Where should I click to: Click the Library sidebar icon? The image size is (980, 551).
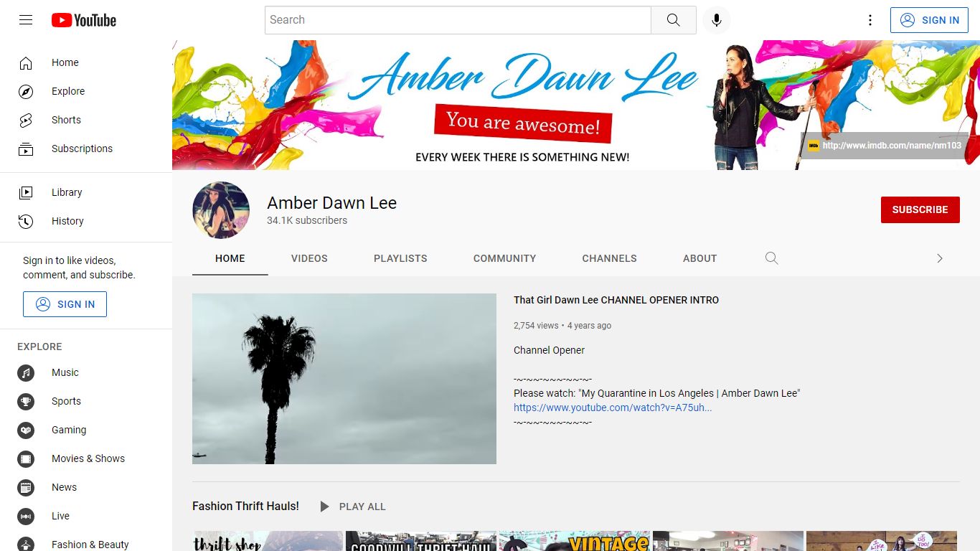click(x=26, y=192)
